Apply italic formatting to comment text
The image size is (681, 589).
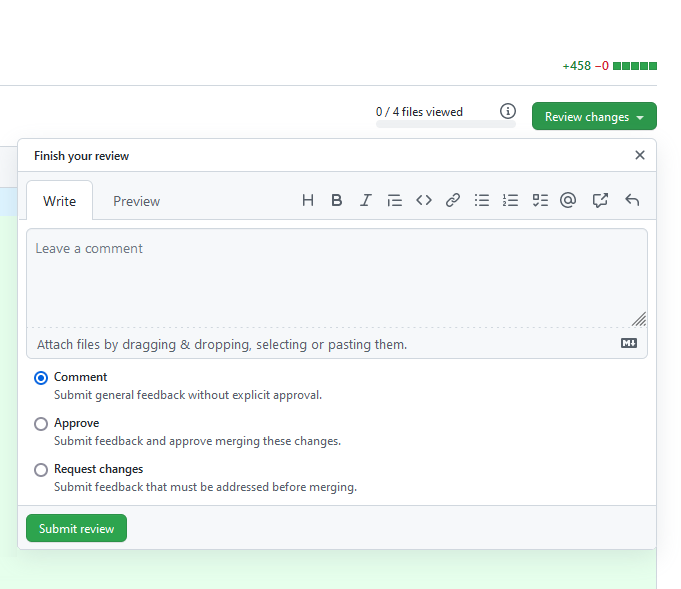click(x=366, y=200)
